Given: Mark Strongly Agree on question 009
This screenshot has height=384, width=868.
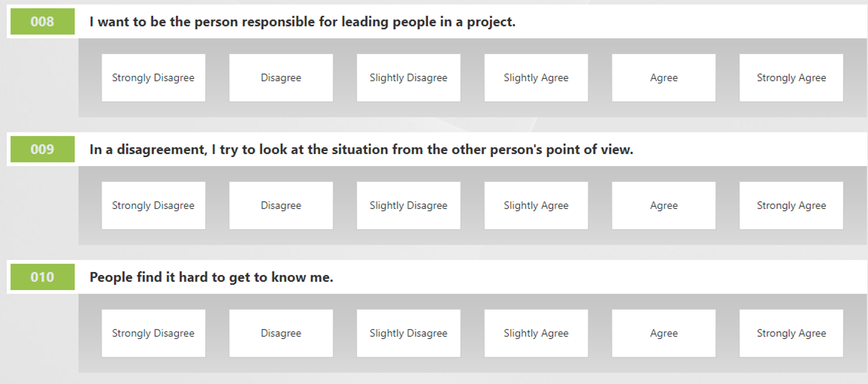Looking at the screenshot, I should (791, 205).
